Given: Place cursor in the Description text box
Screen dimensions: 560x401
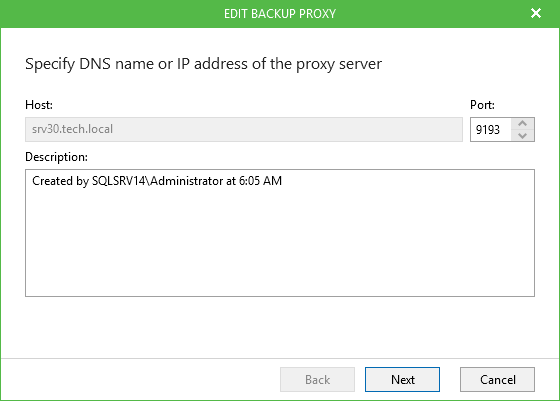Looking at the screenshot, I should point(280,233).
